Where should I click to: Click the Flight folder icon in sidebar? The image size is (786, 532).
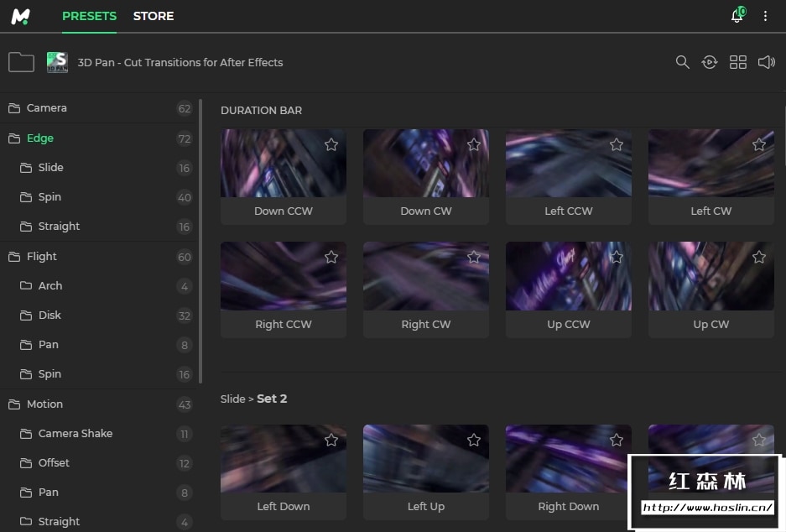pyautogui.click(x=14, y=257)
